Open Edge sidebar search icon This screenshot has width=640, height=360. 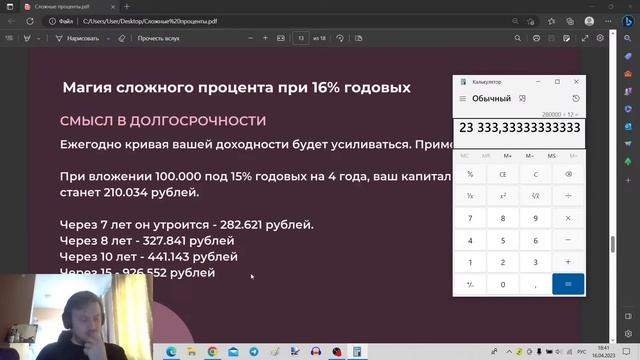[628, 38]
